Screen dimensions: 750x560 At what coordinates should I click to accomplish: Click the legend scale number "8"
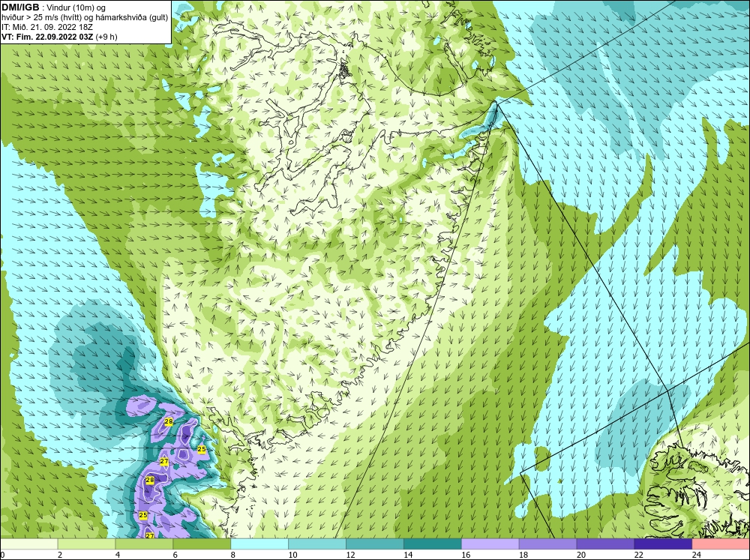[x=233, y=555]
